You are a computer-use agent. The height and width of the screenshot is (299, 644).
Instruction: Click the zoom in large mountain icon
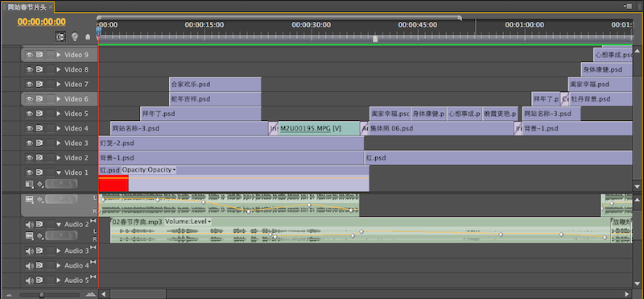tap(91, 294)
